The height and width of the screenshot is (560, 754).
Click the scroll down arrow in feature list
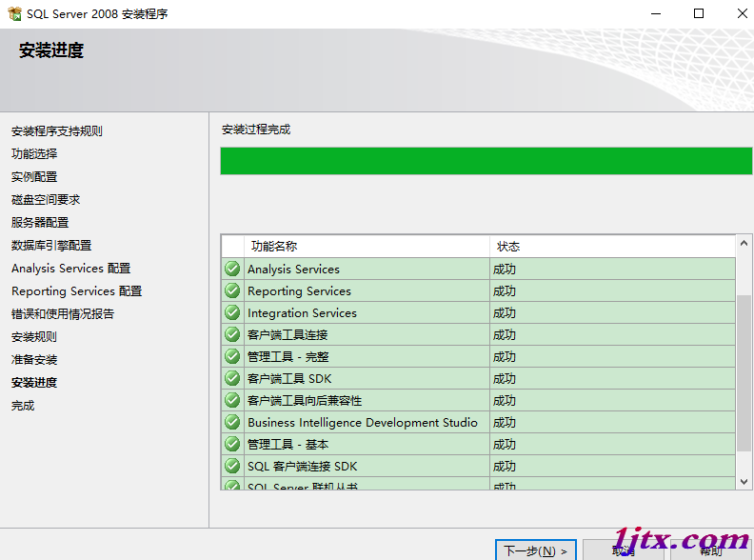tap(744, 482)
